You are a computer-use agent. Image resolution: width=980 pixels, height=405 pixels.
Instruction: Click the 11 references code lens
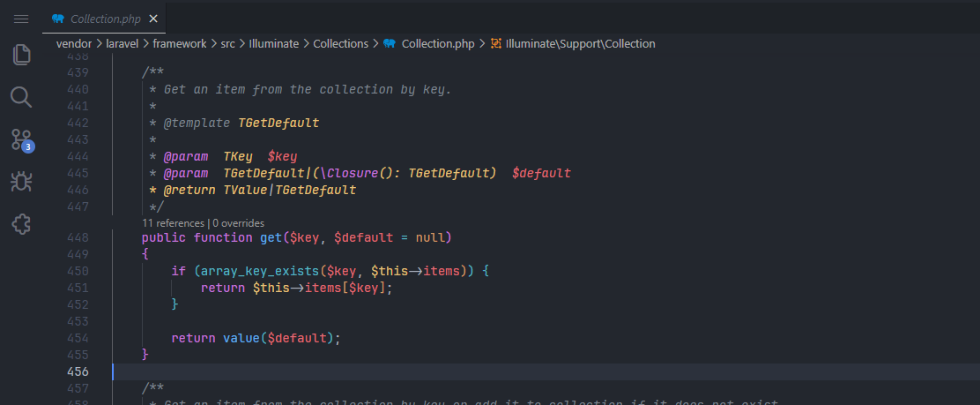[x=173, y=223]
